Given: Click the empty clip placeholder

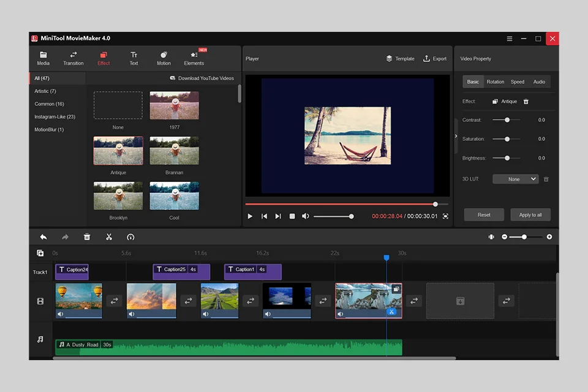Looking at the screenshot, I should 460,301.
